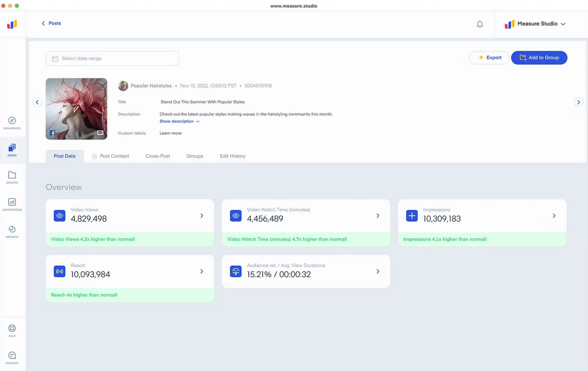Screen dimensions: 588x371
Task: Open Audience retention details chevron
Action: [378, 271]
